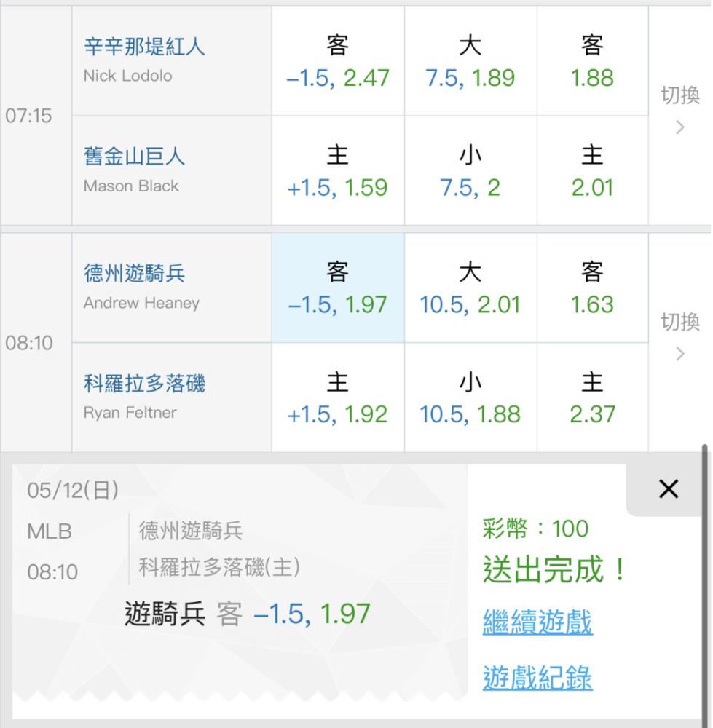Viewport: 713px width, 728px height.
Task: Choose Rangers away moneyline 1.63
Action: point(592,288)
